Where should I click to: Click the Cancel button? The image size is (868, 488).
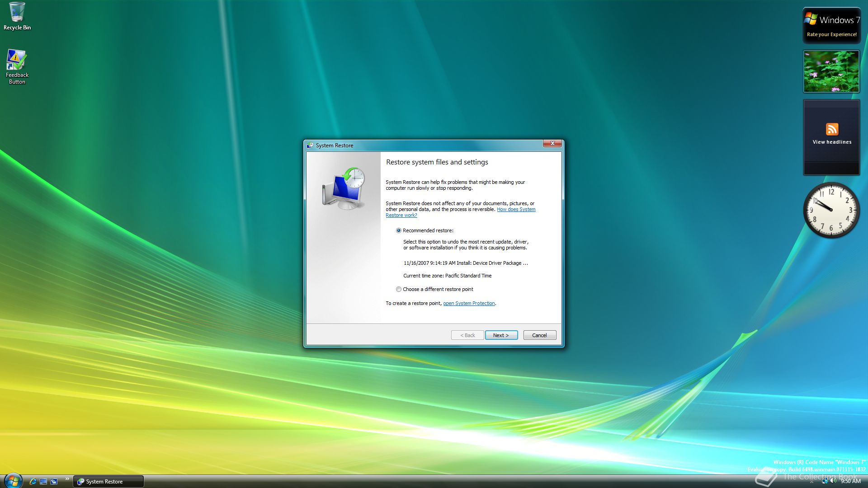point(539,335)
